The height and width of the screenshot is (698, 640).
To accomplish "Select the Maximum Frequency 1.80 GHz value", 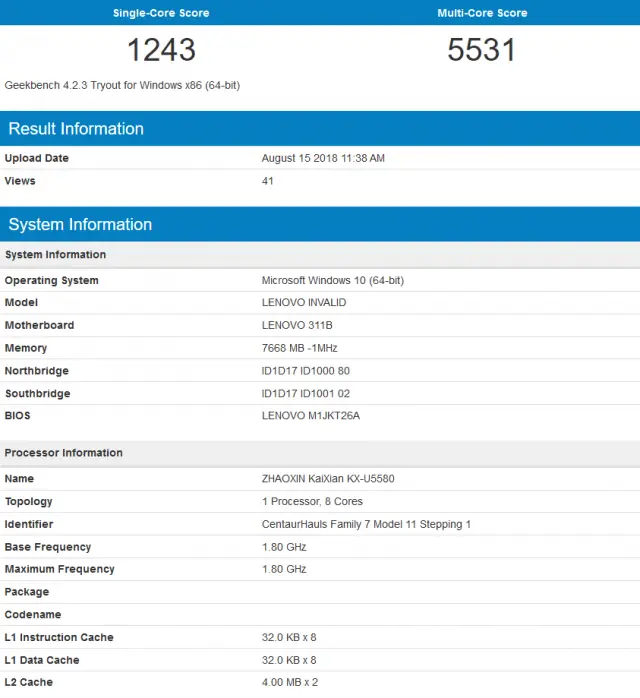I will 284,569.
